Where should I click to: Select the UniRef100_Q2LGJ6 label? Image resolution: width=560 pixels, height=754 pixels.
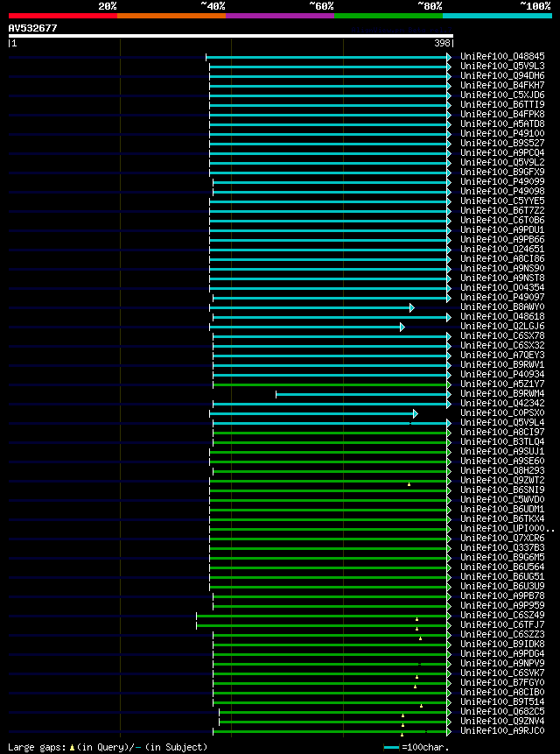[x=502, y=326]
